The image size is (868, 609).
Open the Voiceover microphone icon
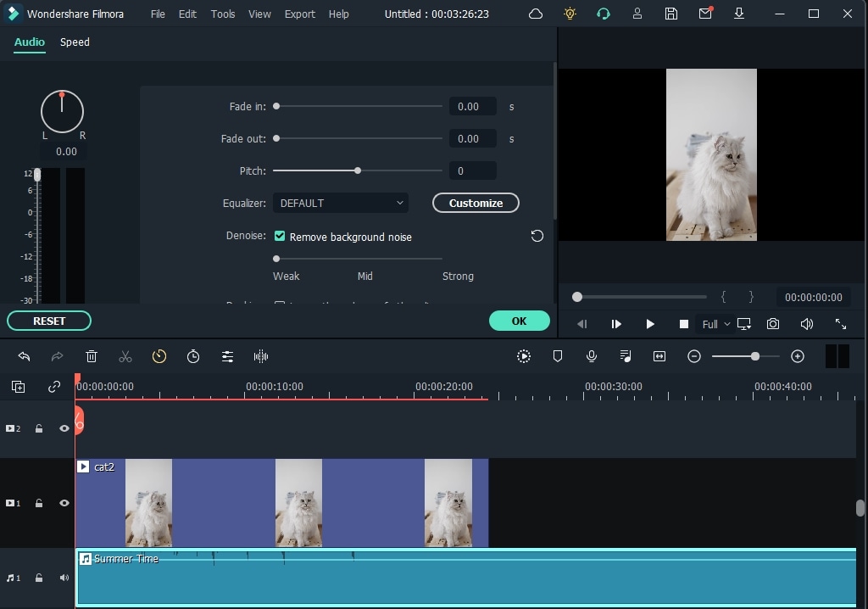tap(592, 356)
